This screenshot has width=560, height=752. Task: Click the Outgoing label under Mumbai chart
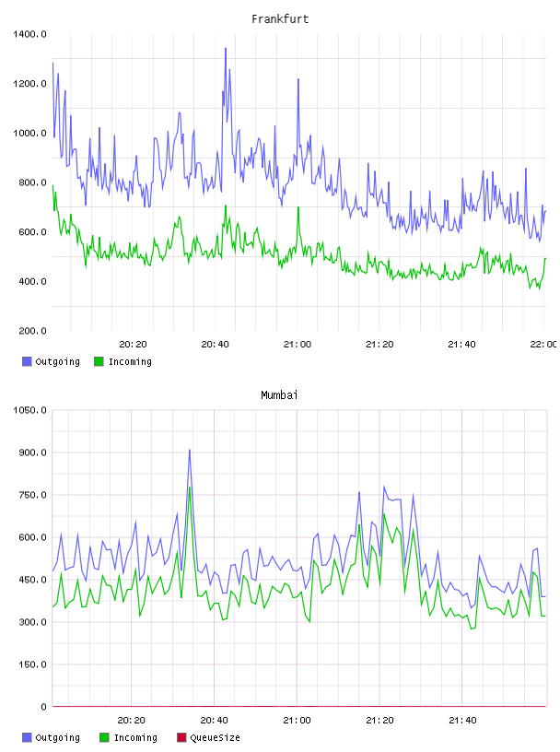57,737
